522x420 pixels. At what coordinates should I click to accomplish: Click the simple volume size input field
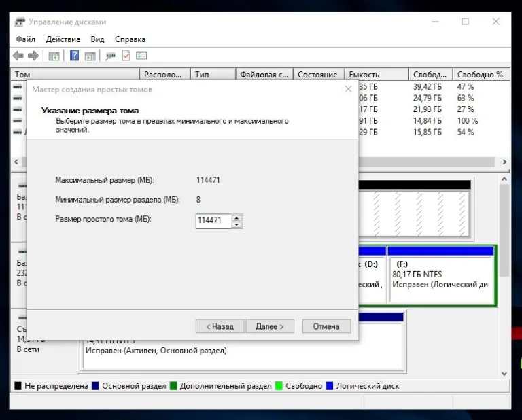tap(213, 221)
